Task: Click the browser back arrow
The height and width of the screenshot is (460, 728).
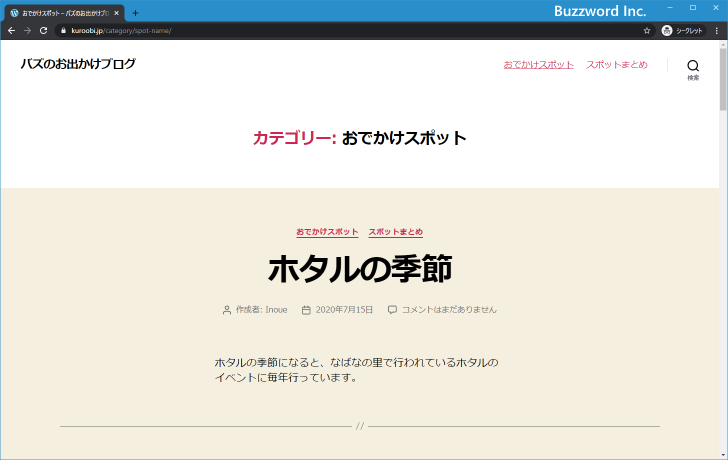Action: [x=11, y=31]
